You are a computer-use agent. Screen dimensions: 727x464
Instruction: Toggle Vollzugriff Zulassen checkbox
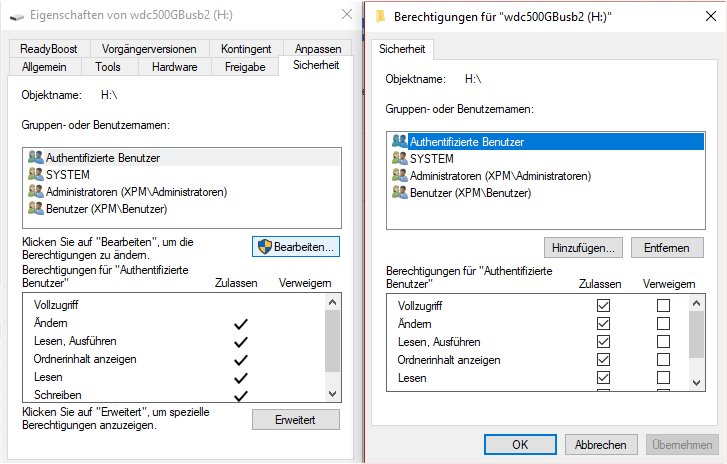click(603, 305)
